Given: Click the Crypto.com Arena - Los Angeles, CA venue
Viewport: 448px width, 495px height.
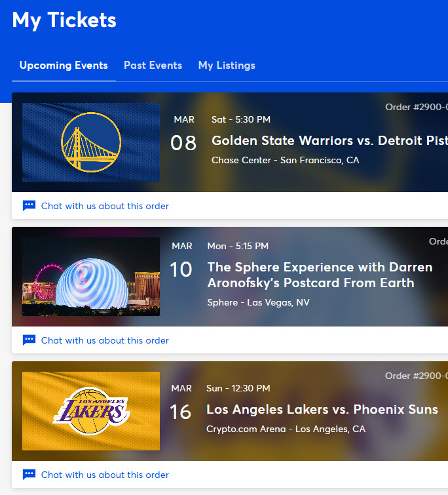Looking at the screenshot, I should coord(286,429).
